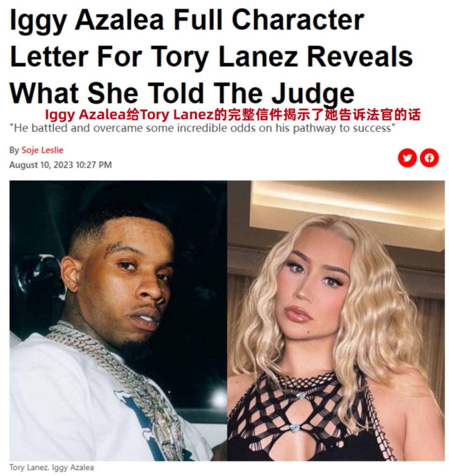Click the "Tory Lanez, Iggy Azalea" photo caption
Viewport: 449px width, 476px height.
tap(51, 468)
